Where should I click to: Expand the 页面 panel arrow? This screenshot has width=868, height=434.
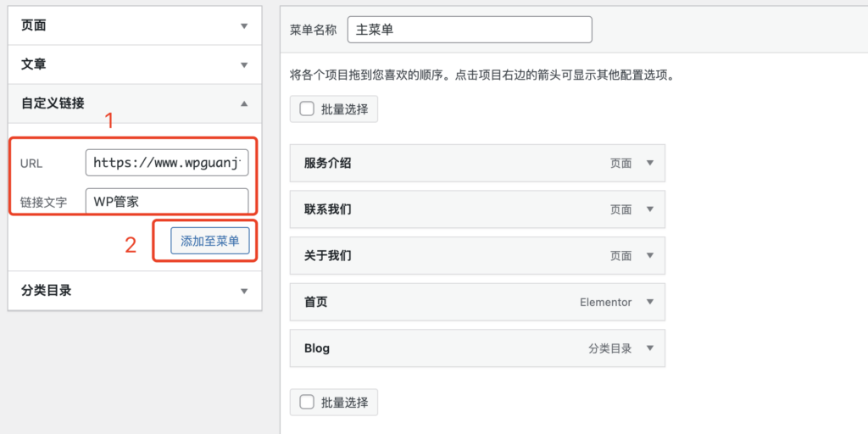(x=244, y=26)
